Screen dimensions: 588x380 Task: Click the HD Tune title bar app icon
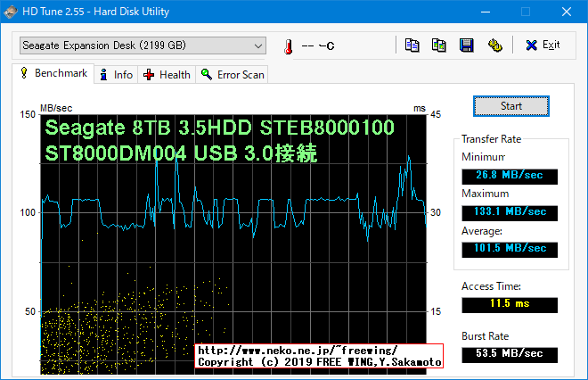pyautogui.click(x=11, y=12)
